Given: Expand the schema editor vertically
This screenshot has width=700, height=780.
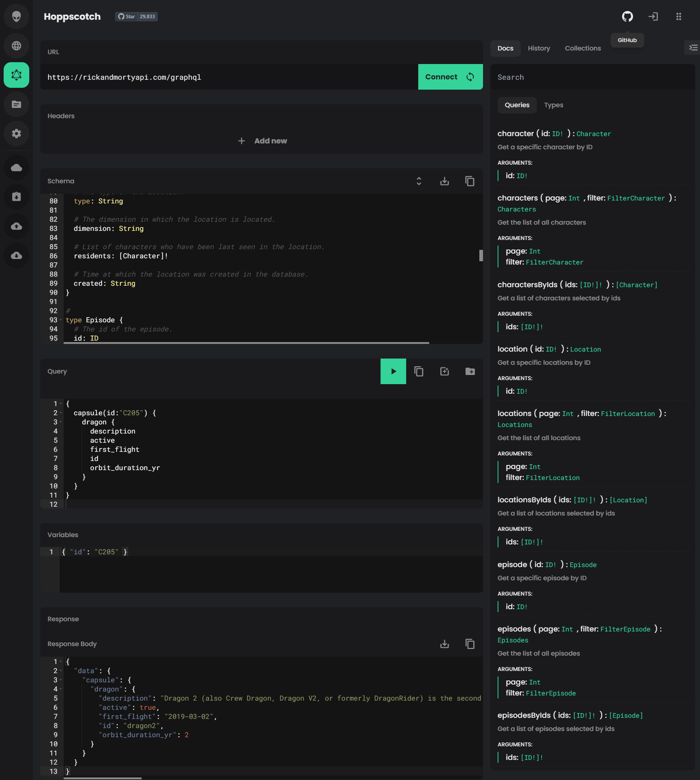Looking at the screenshot, I should click(419, 181).
